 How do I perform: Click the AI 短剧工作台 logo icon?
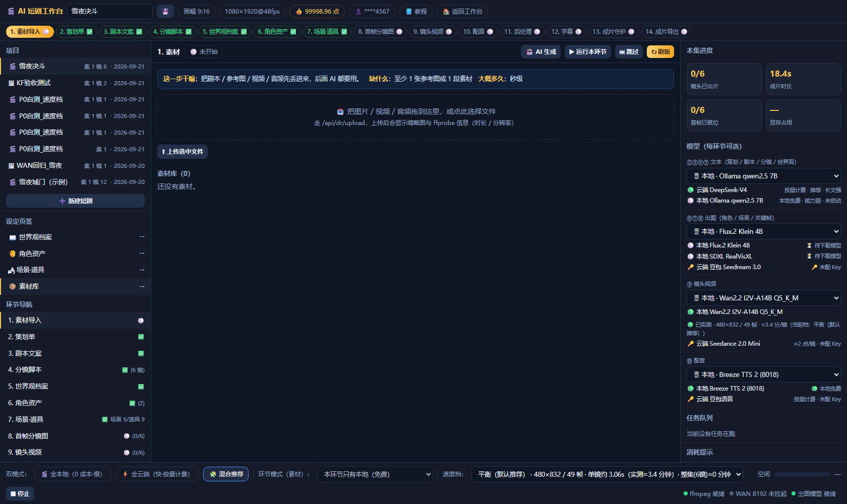click(x=11, y=11)
